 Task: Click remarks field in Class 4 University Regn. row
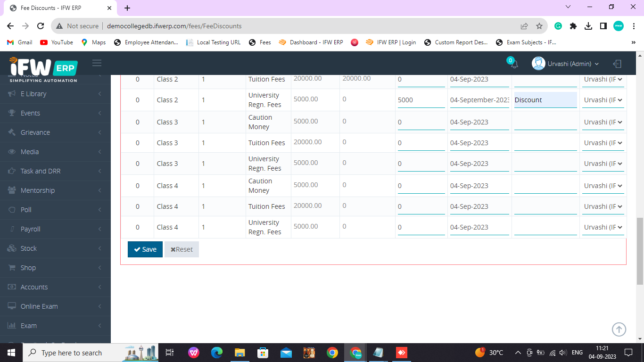coord(545,227)
